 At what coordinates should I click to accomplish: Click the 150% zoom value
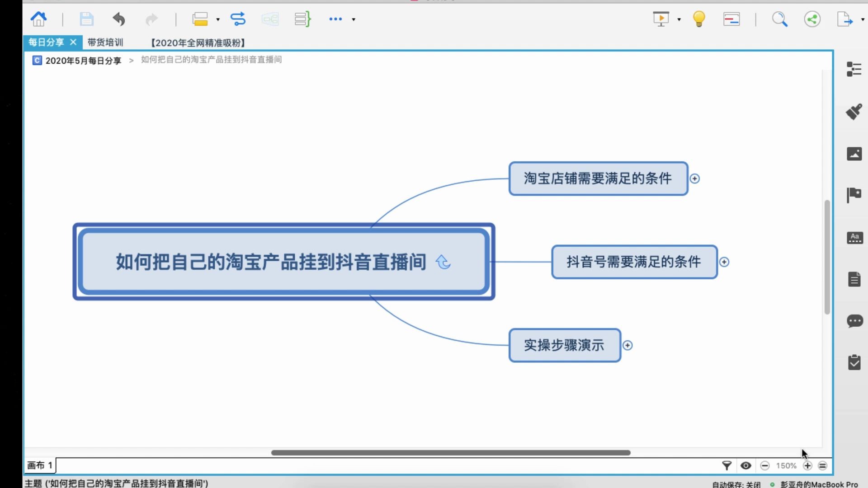(786, 466)
